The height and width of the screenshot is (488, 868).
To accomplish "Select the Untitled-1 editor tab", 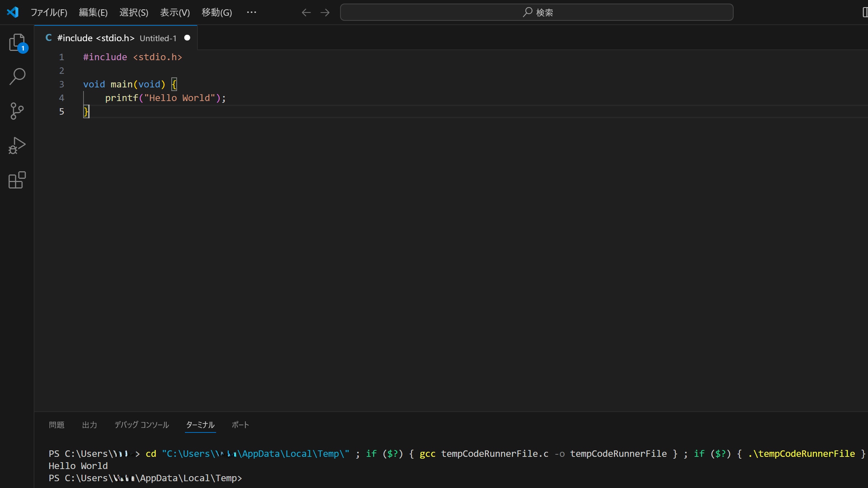I will click(116, 38).
